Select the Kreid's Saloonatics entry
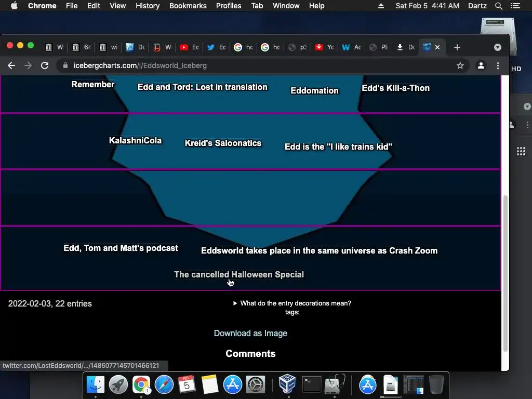The width and height of the screenshot is (532, 399). pos(223,143)
